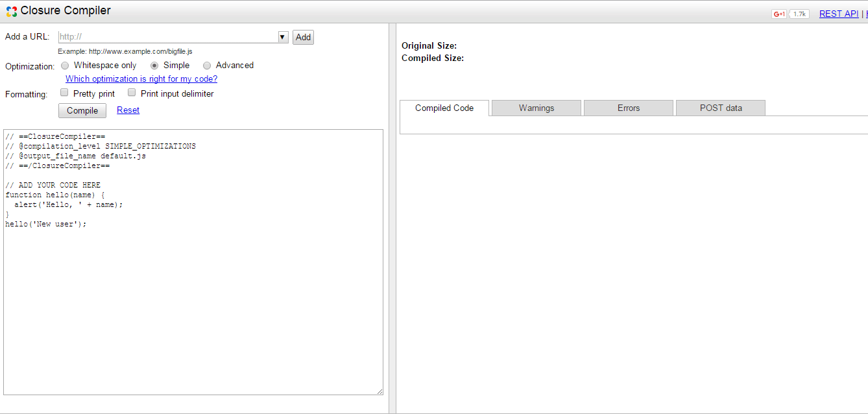Click the '// ==/ClosureCompiler==' closing line
868x414 pixels.
58,165
